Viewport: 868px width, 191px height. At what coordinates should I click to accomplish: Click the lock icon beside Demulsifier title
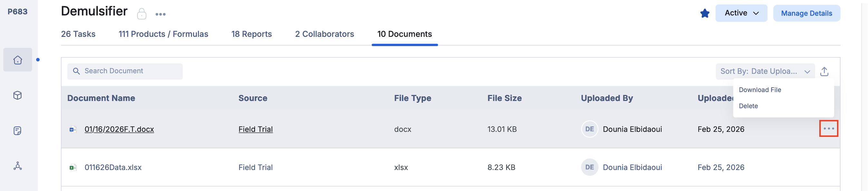pos(141,14)
